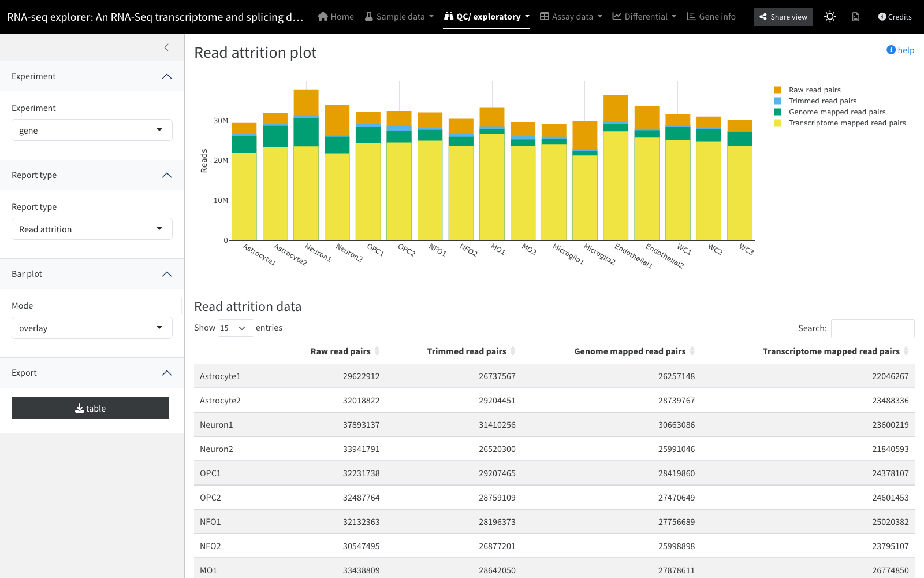Toggle the light/dark theme sun icon

(x=830, y=17)
